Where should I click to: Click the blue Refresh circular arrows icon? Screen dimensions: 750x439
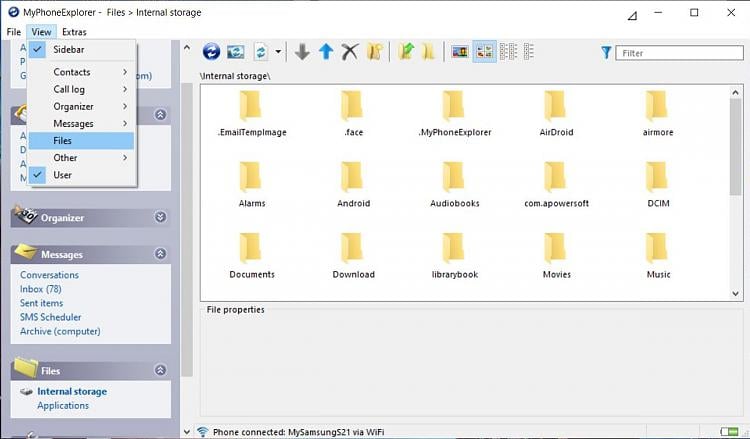click(x=211, y=52)
